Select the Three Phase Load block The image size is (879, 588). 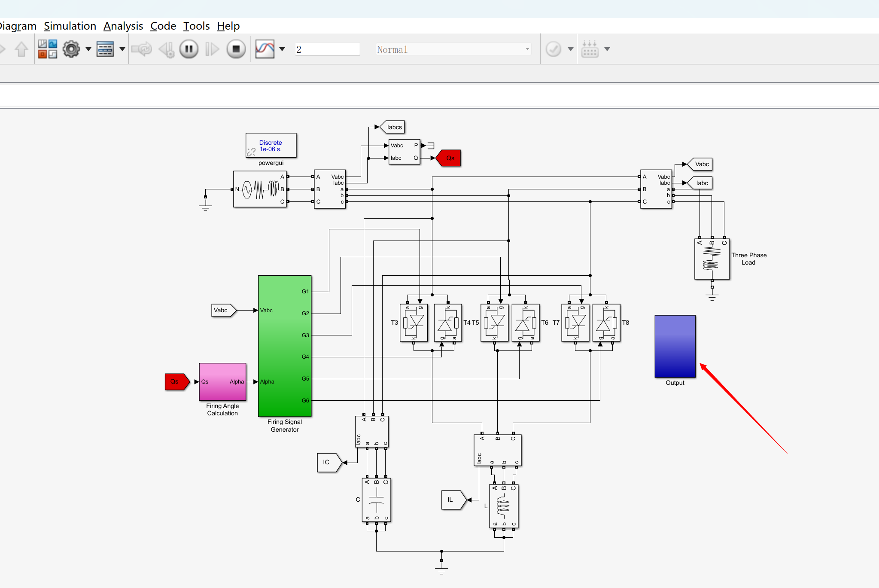[x=712, y=259]
